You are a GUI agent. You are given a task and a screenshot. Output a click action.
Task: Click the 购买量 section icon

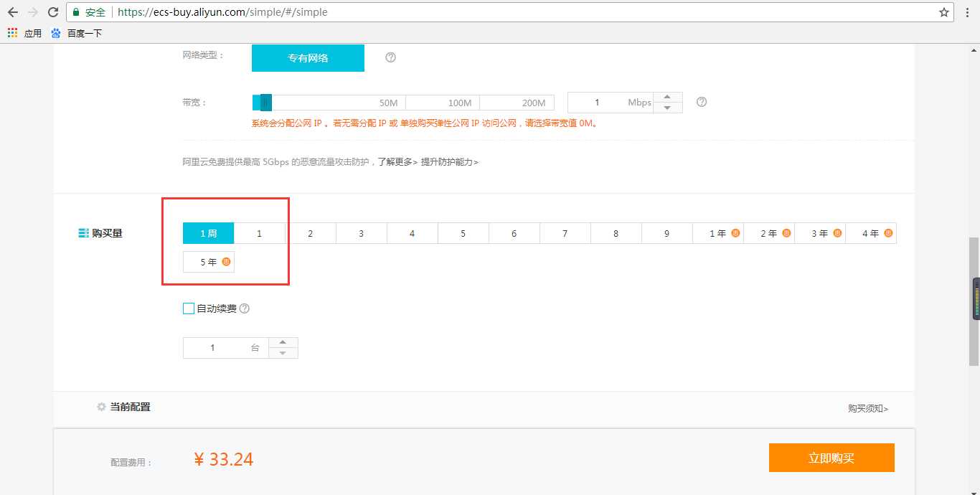83,233
